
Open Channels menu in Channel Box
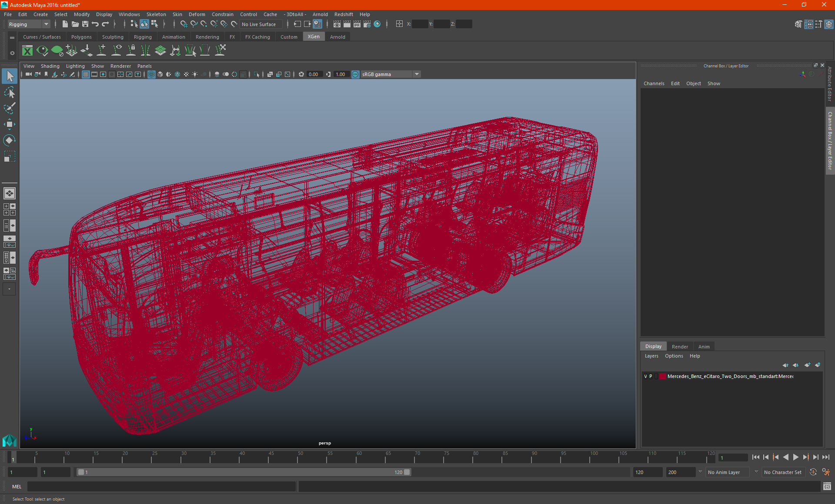(x=654, y=83)
